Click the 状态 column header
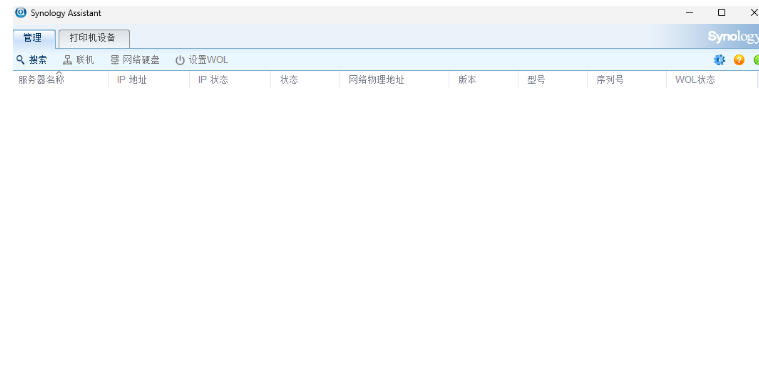This screenshot has height=390, width=759. point(305,80)
